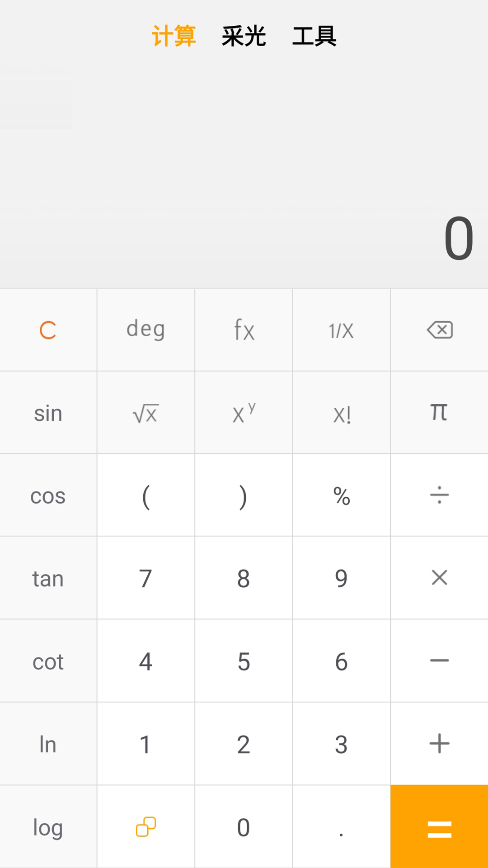488x868 pixels.
Task: Select the division operator
Action: point(440,495)
